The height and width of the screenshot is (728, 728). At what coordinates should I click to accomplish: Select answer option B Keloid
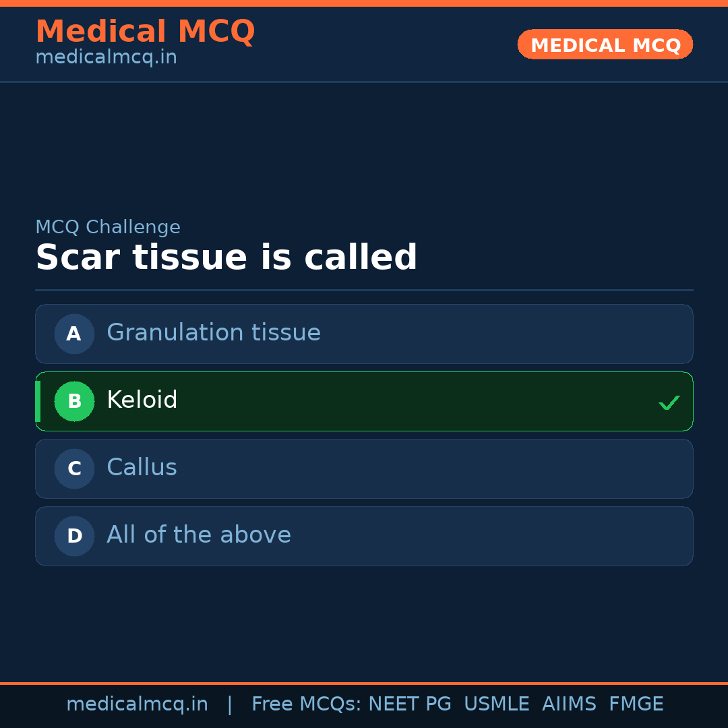click(x=364, y=401)
